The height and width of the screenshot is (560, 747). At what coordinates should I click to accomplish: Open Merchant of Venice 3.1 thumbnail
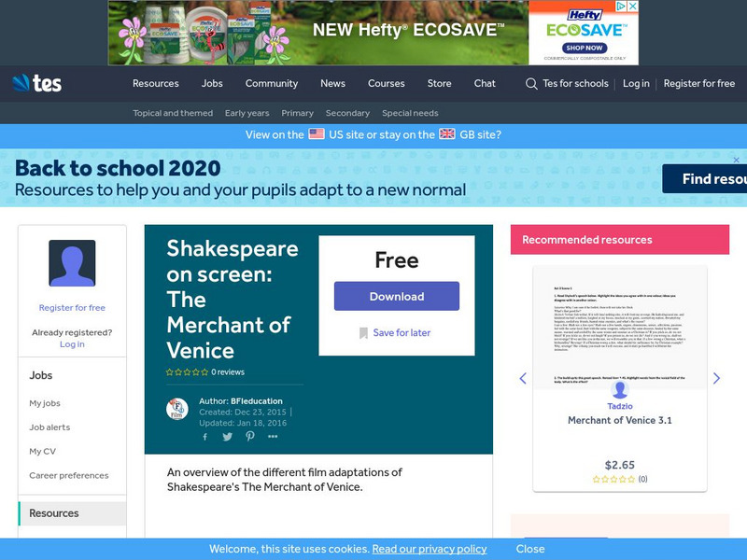pyautogui.click(x=620, y=328)
